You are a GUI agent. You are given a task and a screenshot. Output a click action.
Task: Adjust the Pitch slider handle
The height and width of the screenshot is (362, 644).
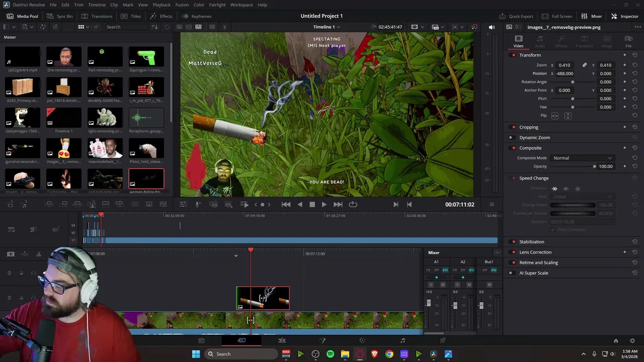(573, 99)
